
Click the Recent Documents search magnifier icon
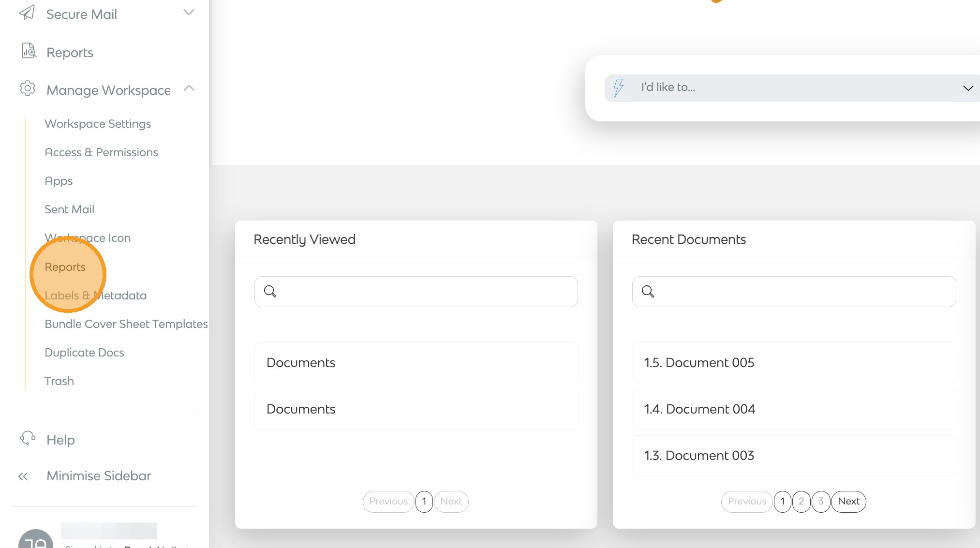pos(648,292)
